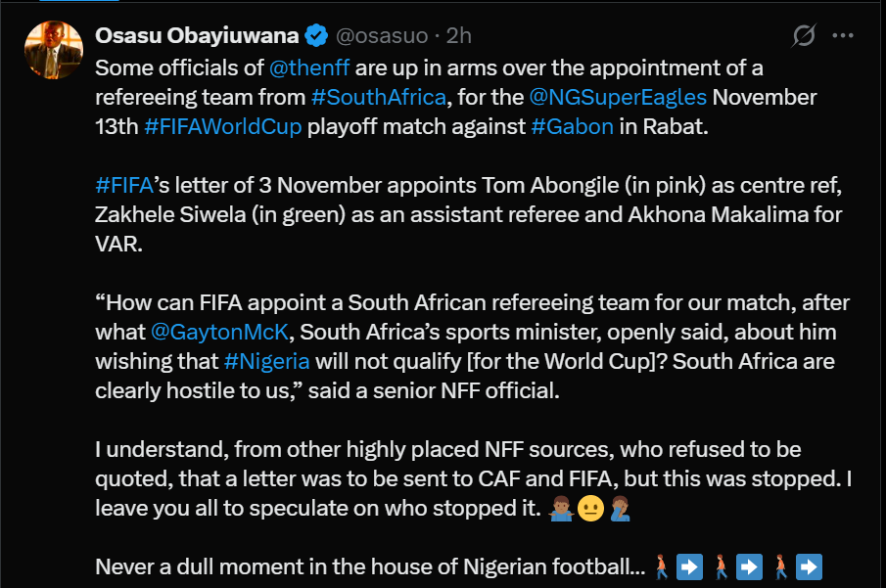Image resolution: width=886 pixels, height=588 pixels.
Task: Click the last right-arrow emoji in the post
Action: coord(809,566)
